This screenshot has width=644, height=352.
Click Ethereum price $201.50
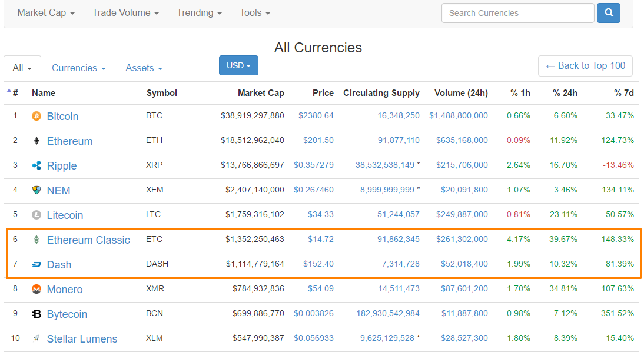click(318, 140)
